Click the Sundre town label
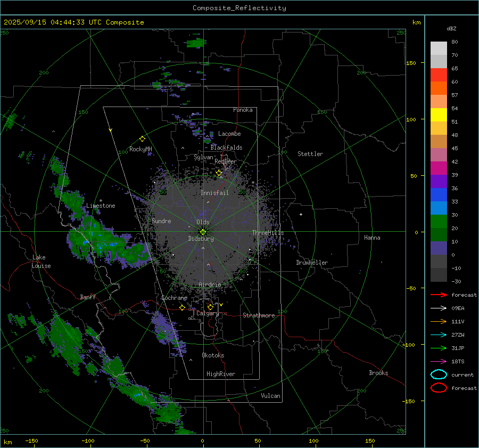 point(161,221)
